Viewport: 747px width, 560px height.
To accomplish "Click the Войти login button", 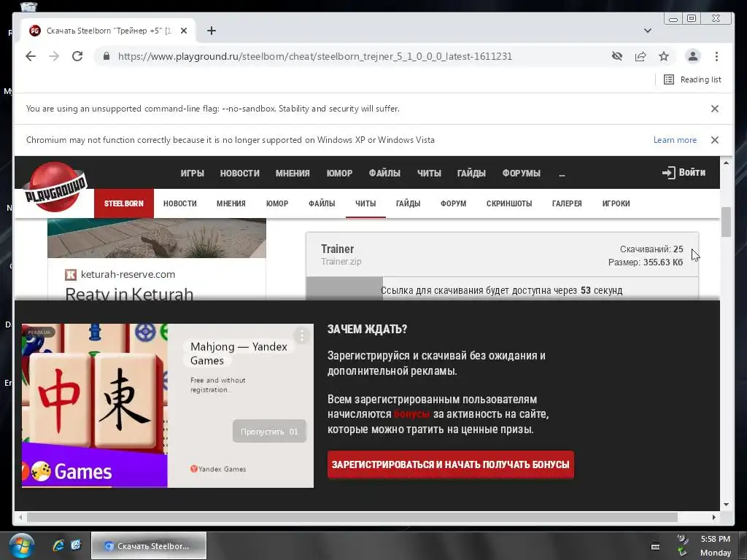I will click(x=684, y=172).
